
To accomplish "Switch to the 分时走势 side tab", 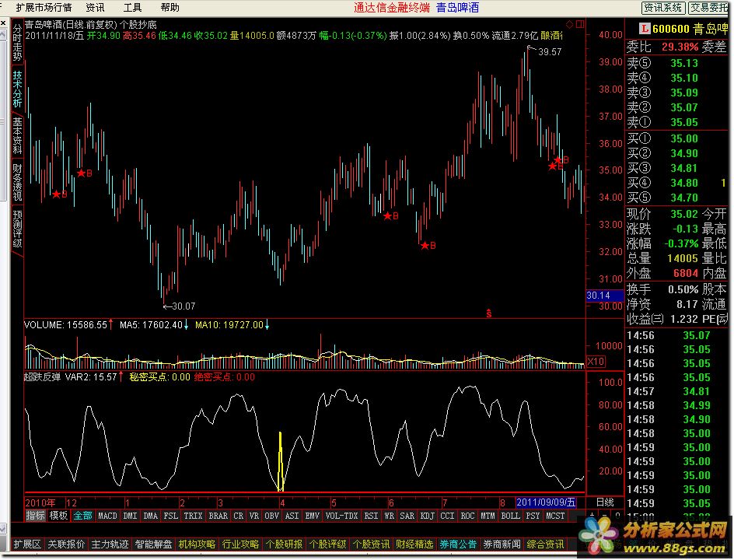I will (x=17, y=42).
